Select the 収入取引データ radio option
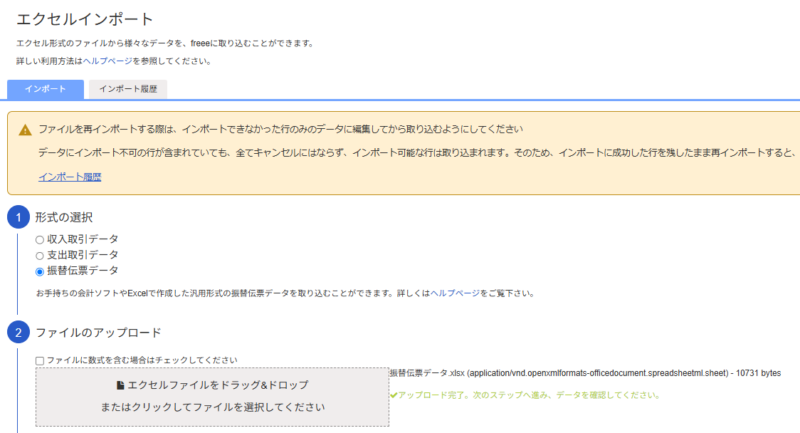 pyautogui.click(x=39, y=240)
